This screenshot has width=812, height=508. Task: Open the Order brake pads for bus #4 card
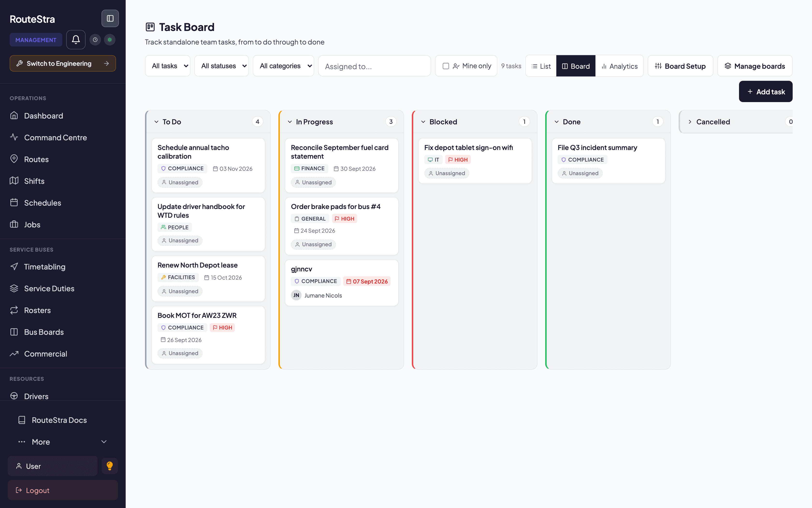click(x=341, y=226)
